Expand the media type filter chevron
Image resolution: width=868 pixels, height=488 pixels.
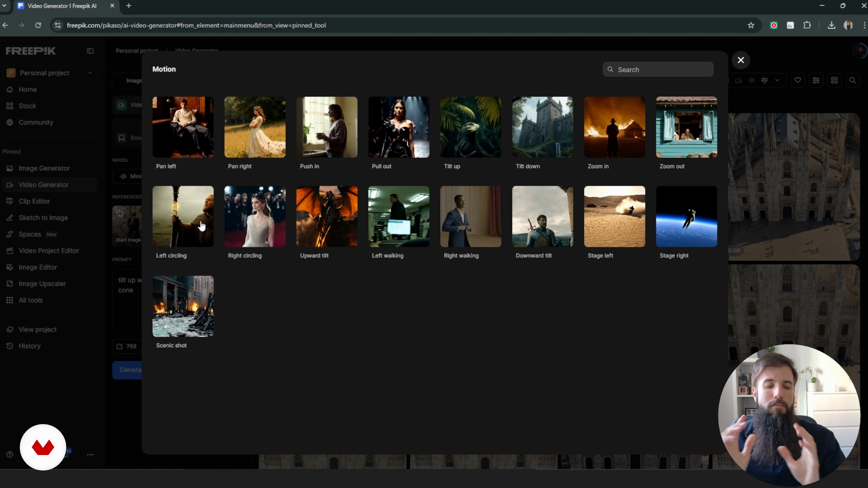pyautogui.click(x=777, y=80)
